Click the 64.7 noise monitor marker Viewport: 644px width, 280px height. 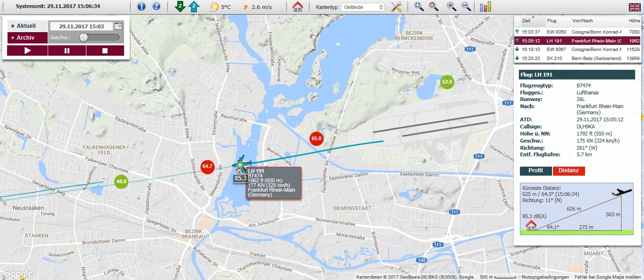(x=208, y=167)
